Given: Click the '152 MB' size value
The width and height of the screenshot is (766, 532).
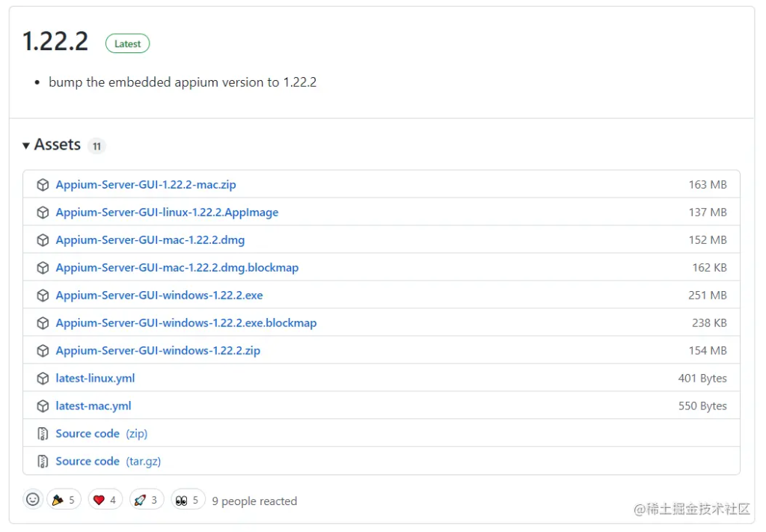Looking at the screenshot, I should [x=708, y=240].
